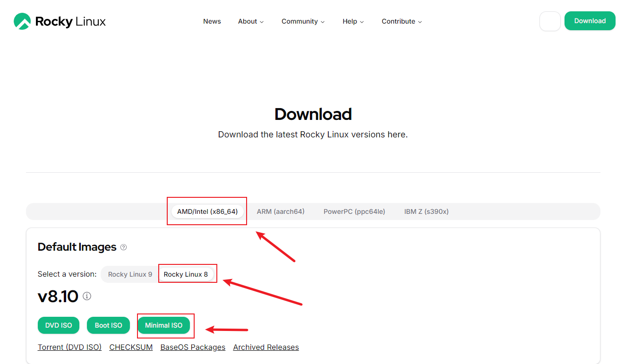This screenshot has width=642, height=364.
Task: Click the v8.10 version heading
Action: (x=58, y=296)
